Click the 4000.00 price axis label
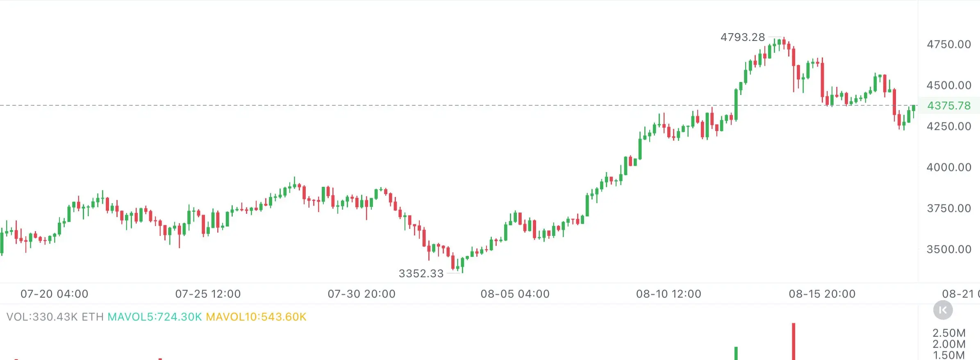Screen dimensions: 980x360 pyautogui.click(x=949, y=167)
